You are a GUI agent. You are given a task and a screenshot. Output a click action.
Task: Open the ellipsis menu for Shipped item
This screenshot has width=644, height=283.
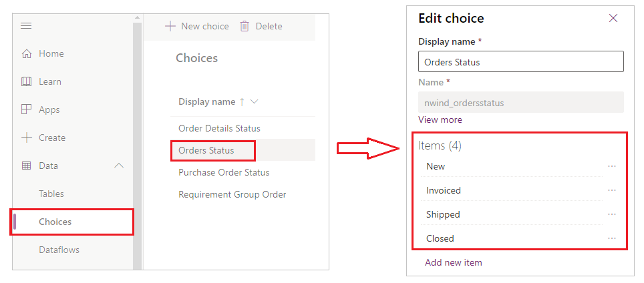point(612,214)
